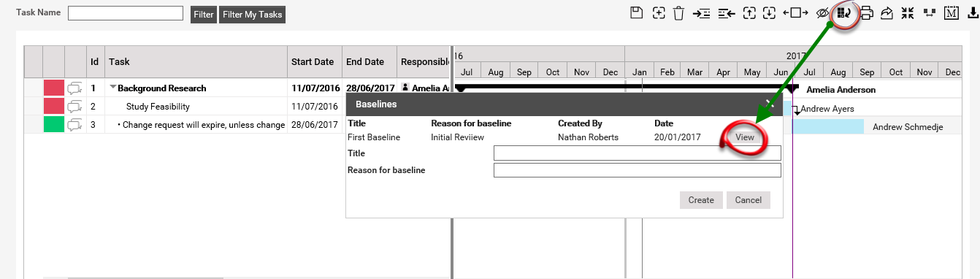Open comments for the Study Feasibility task
This screenshot has height=279, width=980.
(75, 107)
